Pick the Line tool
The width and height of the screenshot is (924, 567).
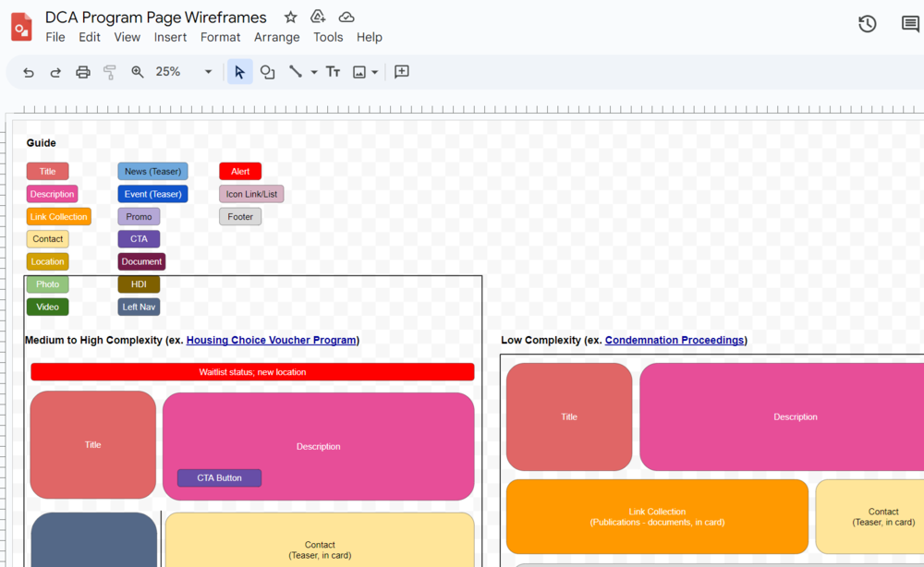point(296,71)
